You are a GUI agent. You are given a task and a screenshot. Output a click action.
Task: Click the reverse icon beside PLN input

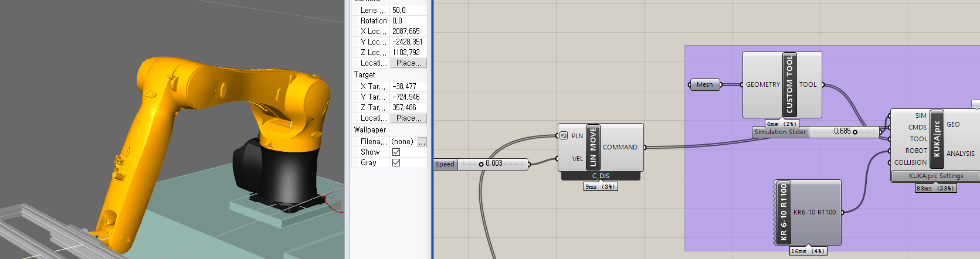pos(564,135)
